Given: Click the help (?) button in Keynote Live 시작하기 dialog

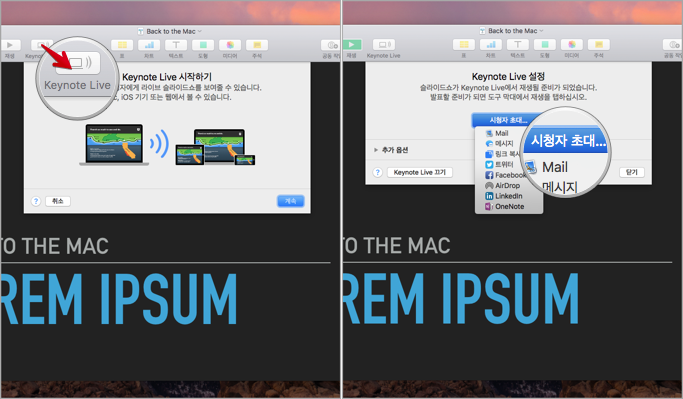Looking at the screenshot, I should [36, 201].
